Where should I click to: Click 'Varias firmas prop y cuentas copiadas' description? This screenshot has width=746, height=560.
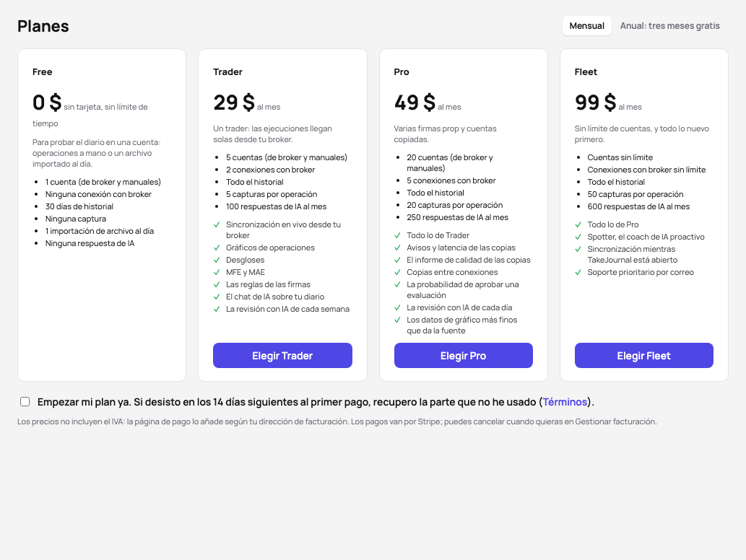pyautogui.click(x=446, y=134)
